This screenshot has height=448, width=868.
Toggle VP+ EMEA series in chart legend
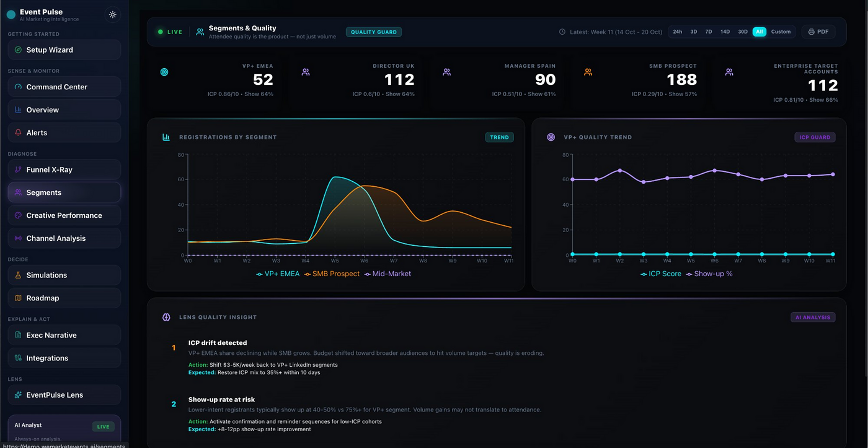pos(278,274)
